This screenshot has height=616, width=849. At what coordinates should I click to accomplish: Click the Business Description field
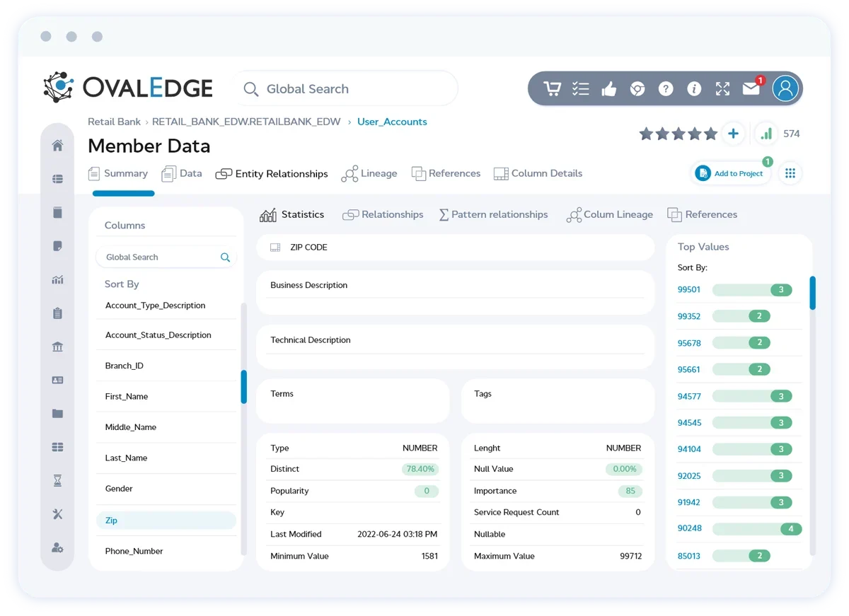click(x=456, y=292)
